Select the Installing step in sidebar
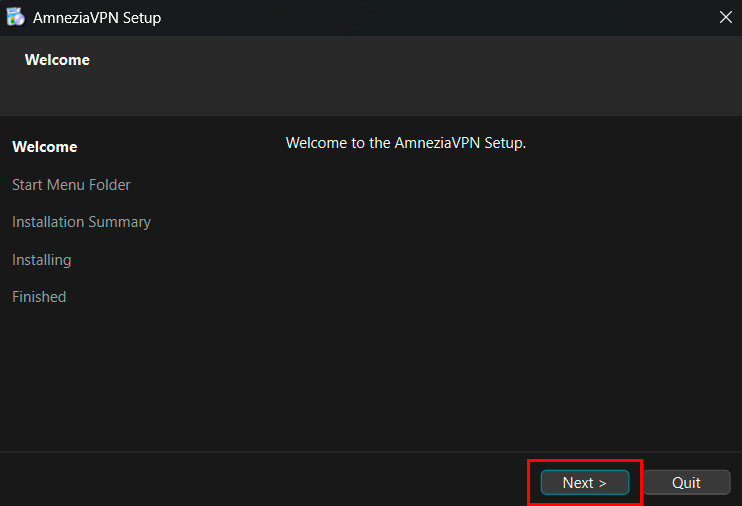Screen dimensions: 742x506 pos(41,260)
